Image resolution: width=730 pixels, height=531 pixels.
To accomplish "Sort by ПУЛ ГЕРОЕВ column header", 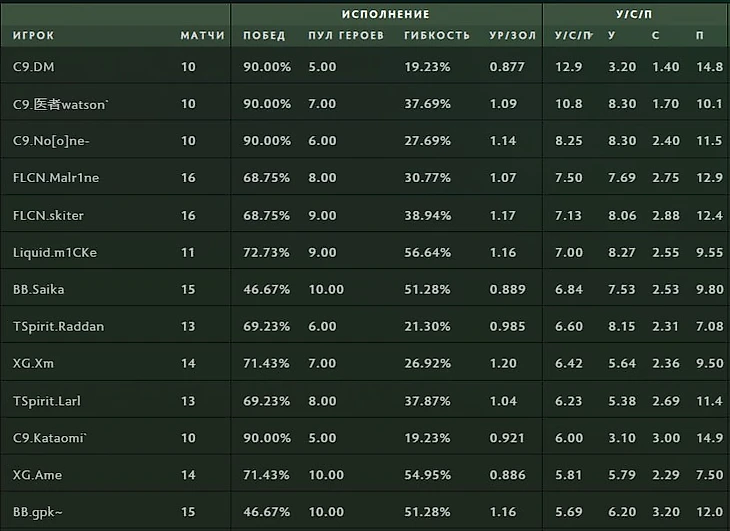I will pos(346,35).
